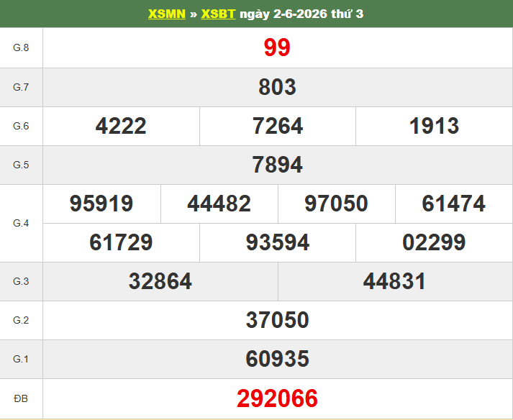Select the G.7 prize number 803
The height and width of the screenshot is (420, 513).
tap(277, 87)
